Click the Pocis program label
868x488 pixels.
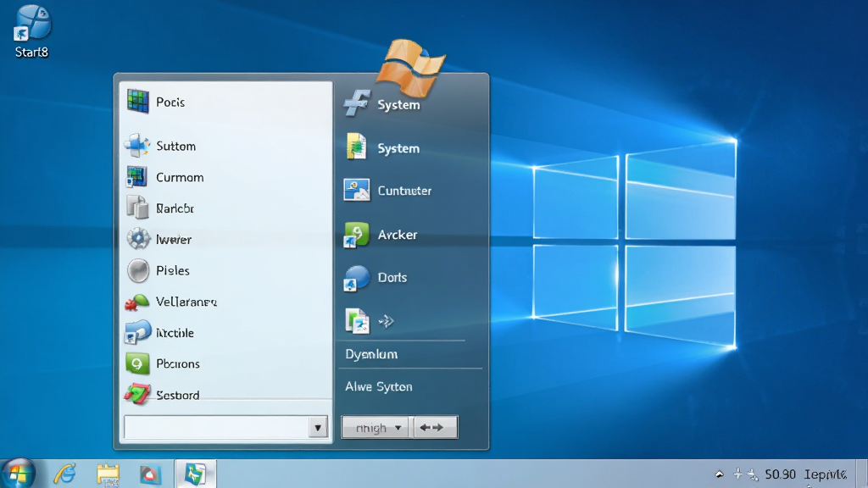[x=170, y=103]
